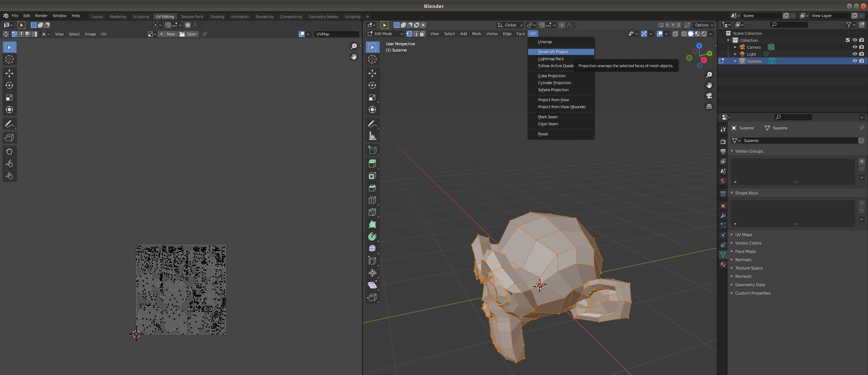Image resolution: width=868 pixels, height=375 pixels.
Task: Collapse the Vertex Groups panel
Action: tap(749, 151)
